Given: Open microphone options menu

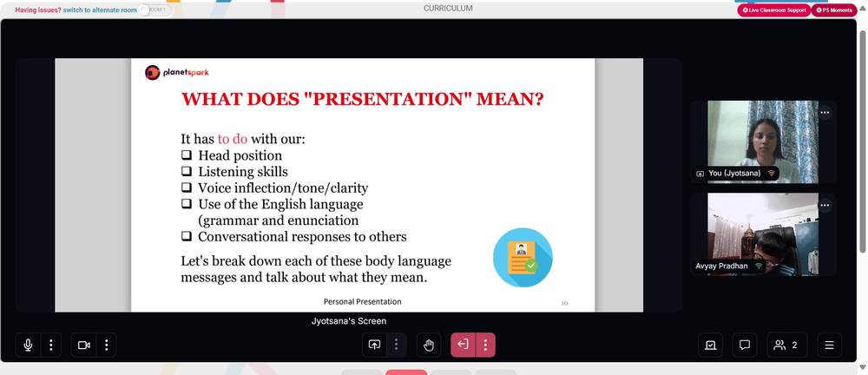Looking at the screenshot, I should pyautogui.click(x=51, y=345).
